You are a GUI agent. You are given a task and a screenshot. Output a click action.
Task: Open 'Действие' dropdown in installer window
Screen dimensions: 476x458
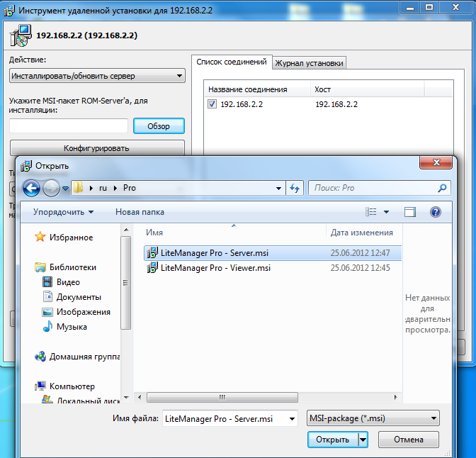click(x=97, y=76)
